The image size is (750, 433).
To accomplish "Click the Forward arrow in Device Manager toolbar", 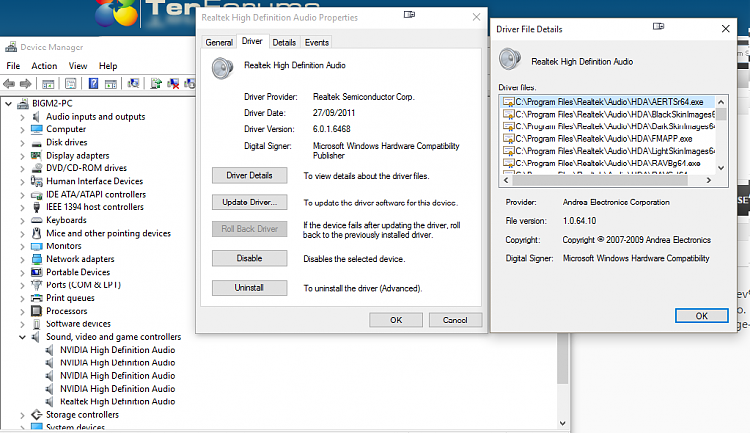I will click(26, 84).
